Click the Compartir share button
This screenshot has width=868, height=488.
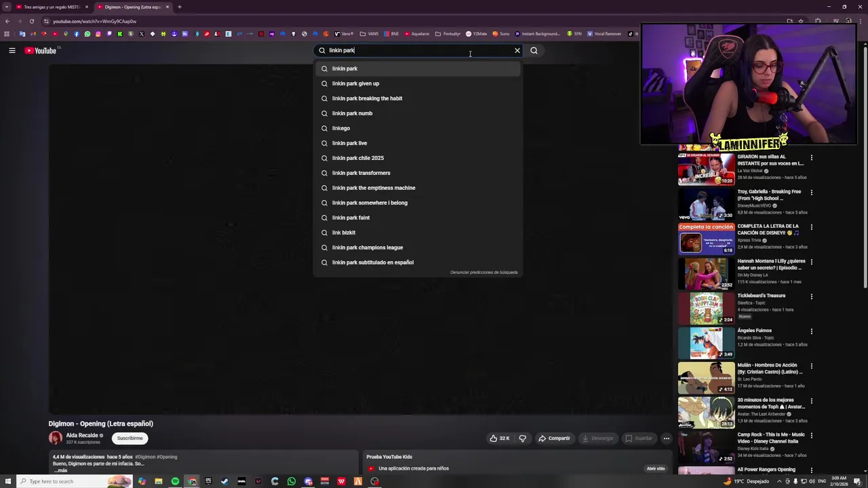[554, 439]
